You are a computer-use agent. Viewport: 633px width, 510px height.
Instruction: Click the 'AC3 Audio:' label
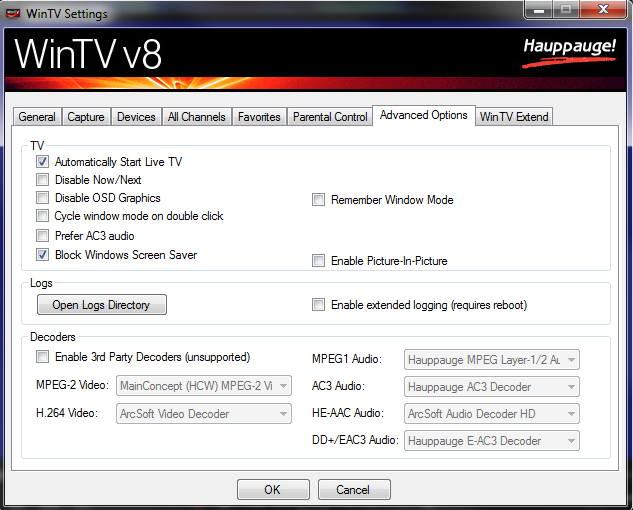(338, 386)
